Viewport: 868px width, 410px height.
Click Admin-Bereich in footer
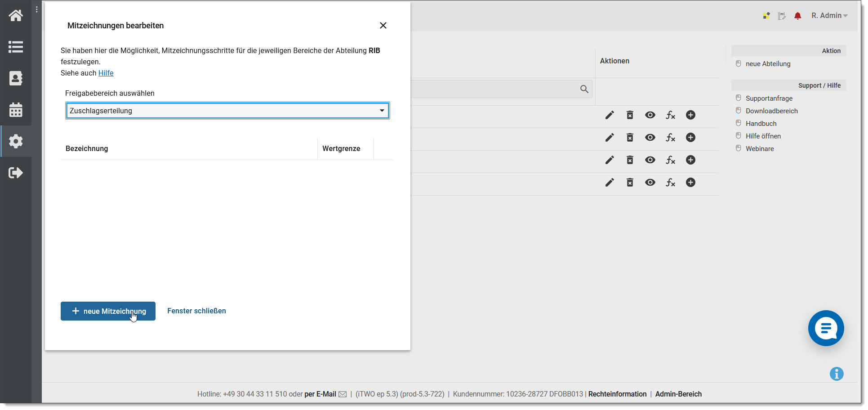pos(678,394)
